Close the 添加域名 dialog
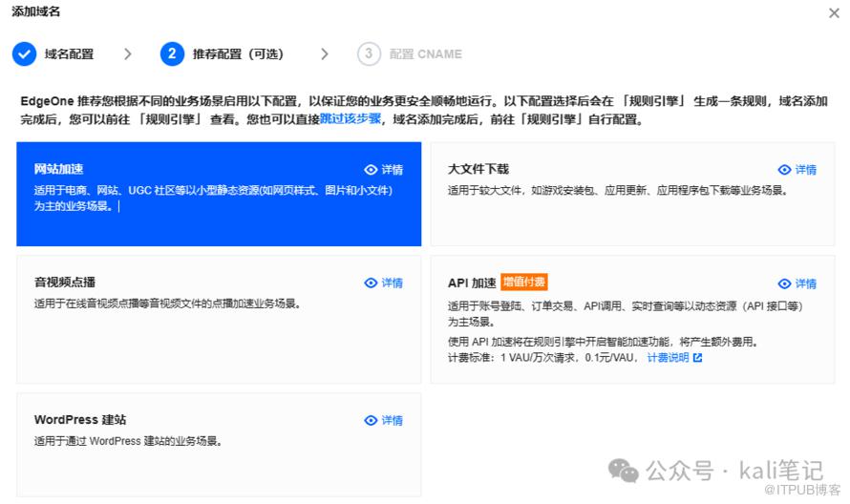The image size is (850, 504). [x=834, y=13]
